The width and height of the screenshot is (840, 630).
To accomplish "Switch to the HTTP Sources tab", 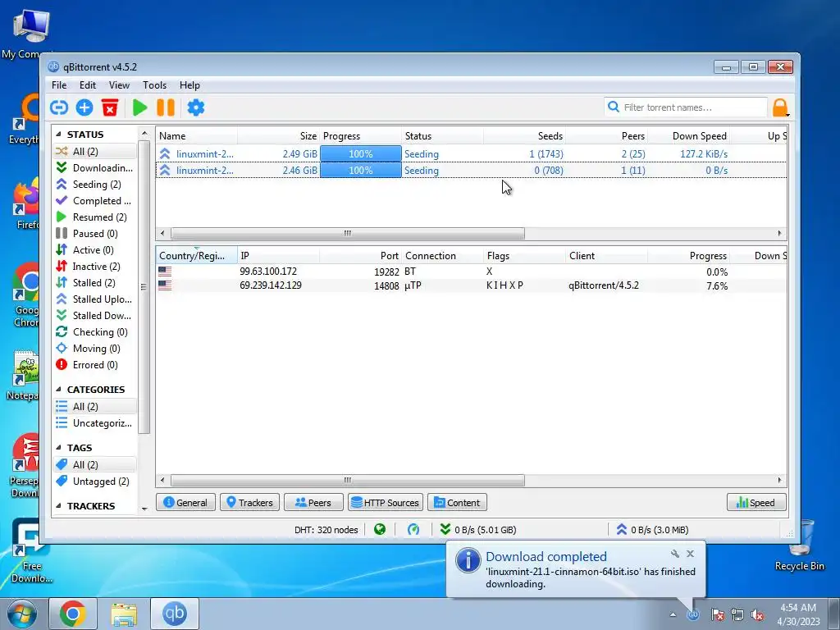I will point(386,503).
